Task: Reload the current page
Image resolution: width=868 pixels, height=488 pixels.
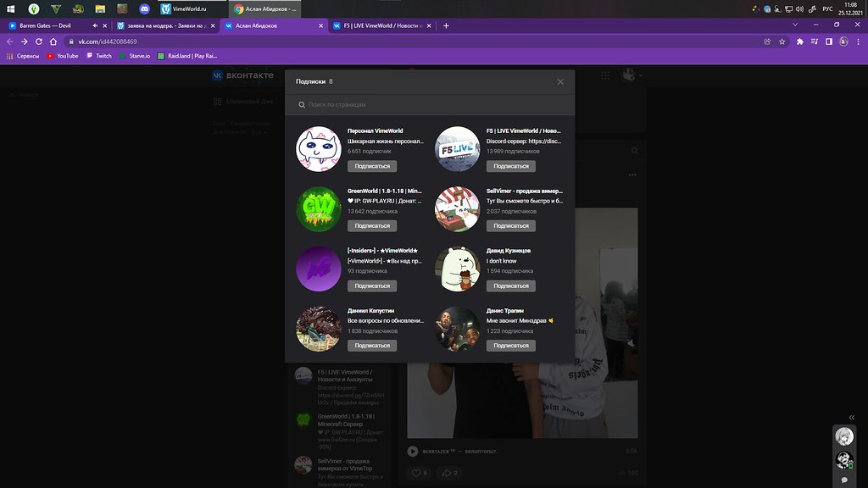Action: pyautogui.click(x=38, y=42)
